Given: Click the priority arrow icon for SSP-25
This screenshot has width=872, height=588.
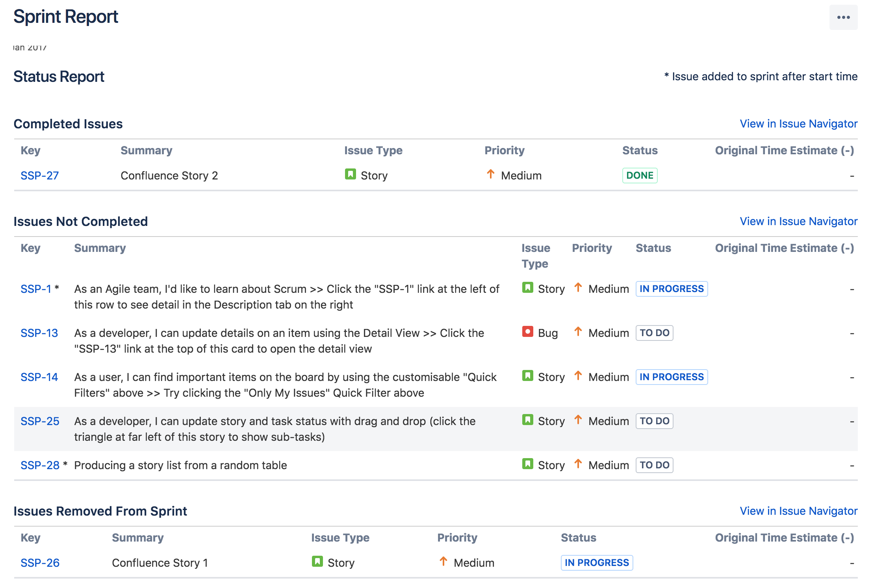Looking at the screenshot, I should click(x=578, y=420).
